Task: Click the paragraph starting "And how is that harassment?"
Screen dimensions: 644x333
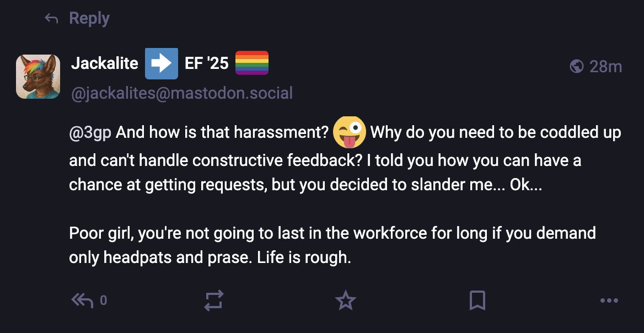Action: pyautogui.click(x=331, y=160)
